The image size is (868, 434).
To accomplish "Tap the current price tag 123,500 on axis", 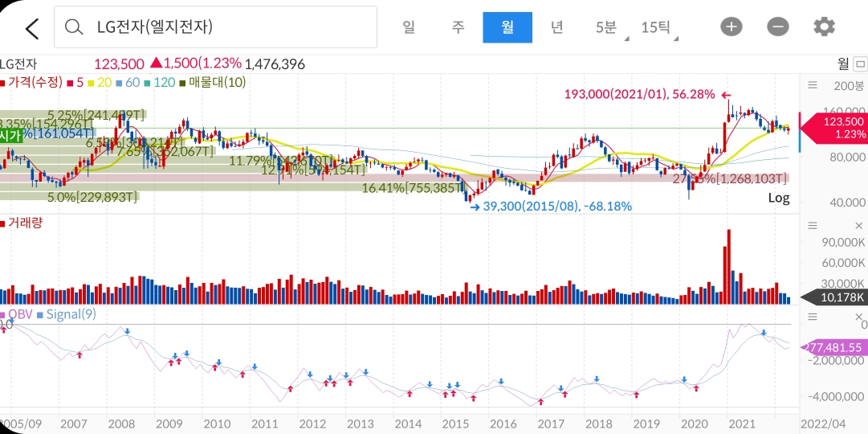I will [x=833, y=128].
